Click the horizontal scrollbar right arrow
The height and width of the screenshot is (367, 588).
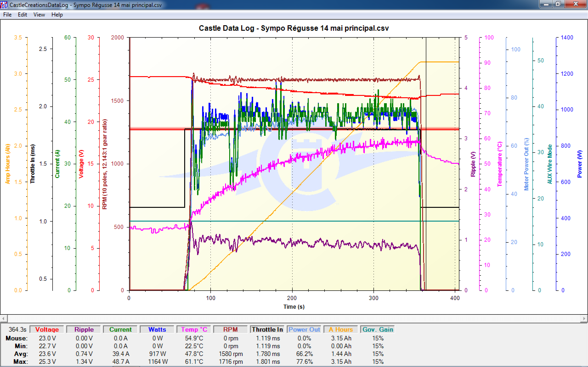click(x=584, y=318)
